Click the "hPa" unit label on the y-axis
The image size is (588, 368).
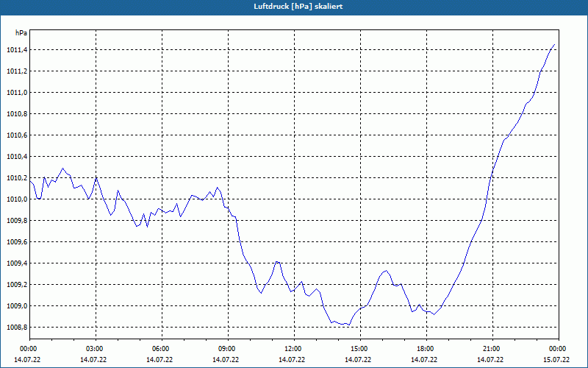pos(21,33)
